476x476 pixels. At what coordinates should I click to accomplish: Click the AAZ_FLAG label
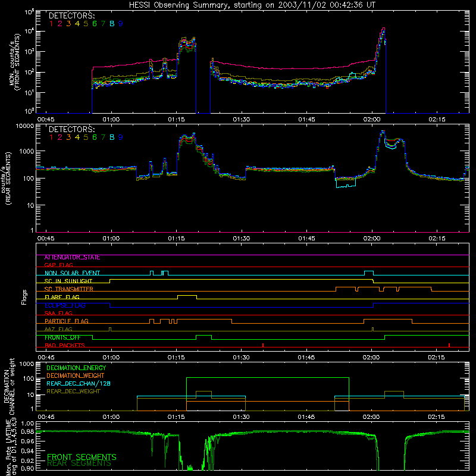(58, 329)
